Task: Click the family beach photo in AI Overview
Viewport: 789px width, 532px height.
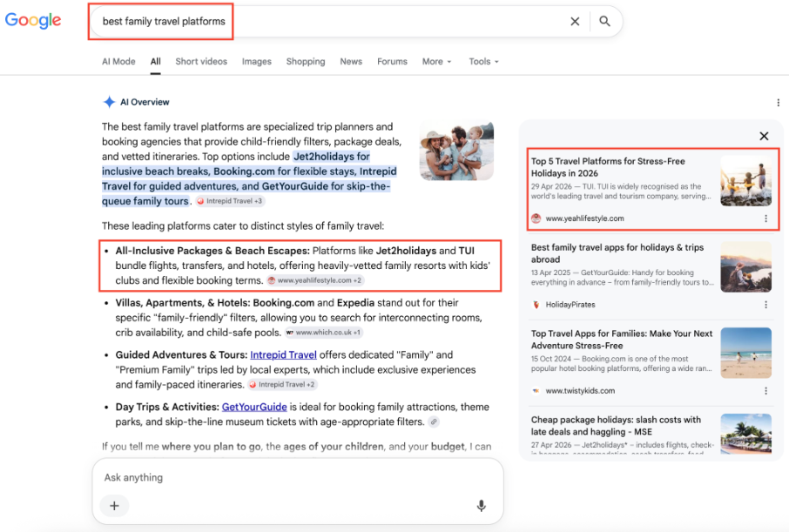Action: pyautogui.click(x=456, y=151)
